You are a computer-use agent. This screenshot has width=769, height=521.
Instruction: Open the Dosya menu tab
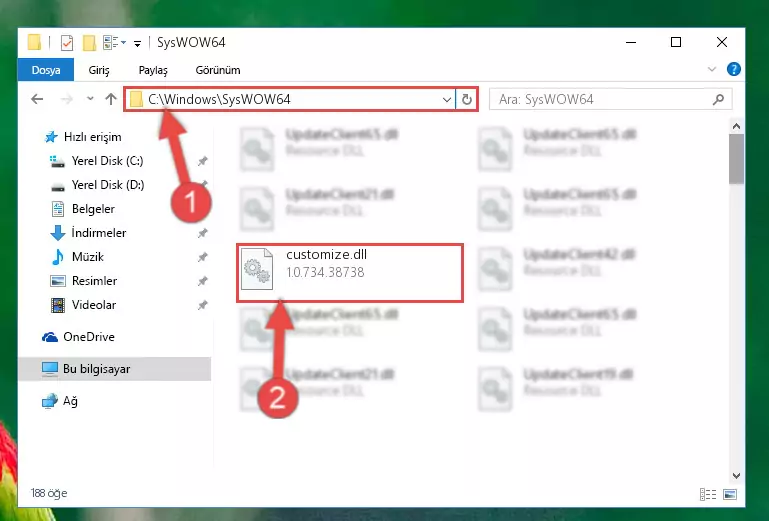(46, 70)
